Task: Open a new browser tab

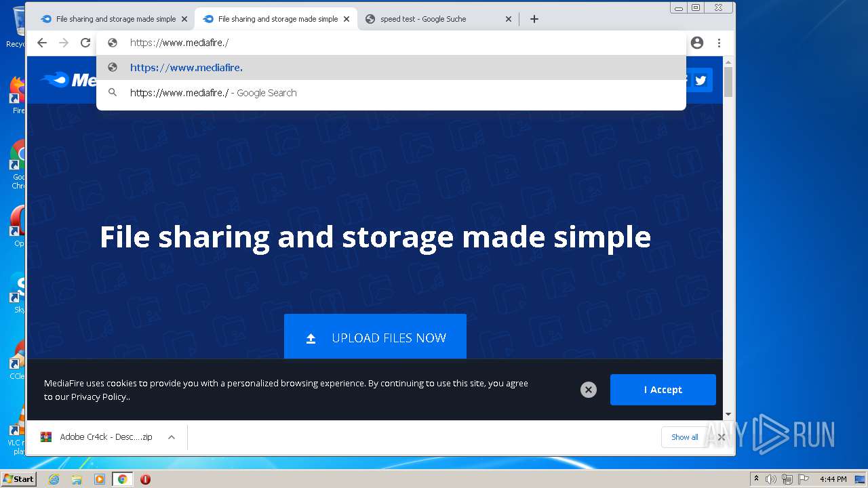Action: pyautogui.click(x=534, y=19)
